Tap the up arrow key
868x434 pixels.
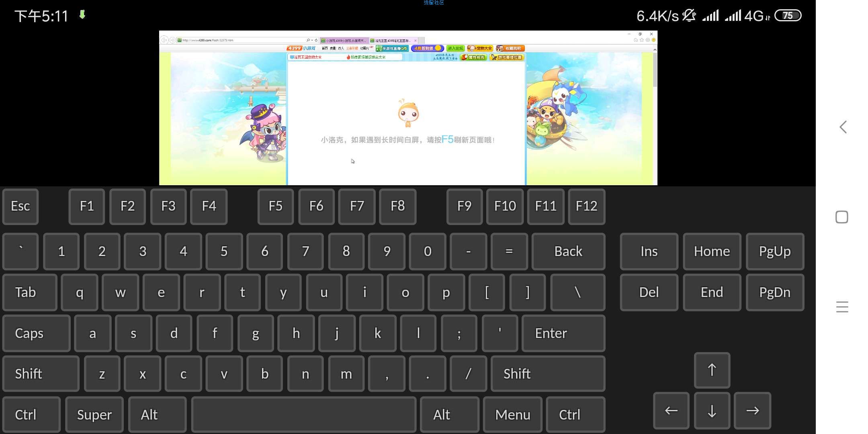pyautogui.click(x=712, y=370)
